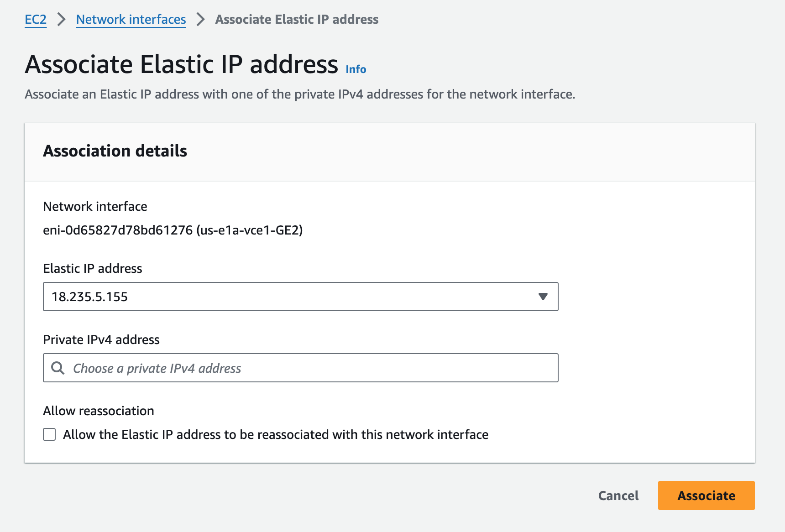The image size is (785, 532).
Task: Click the chevron after Network interfaces
Action: point(200,20)
